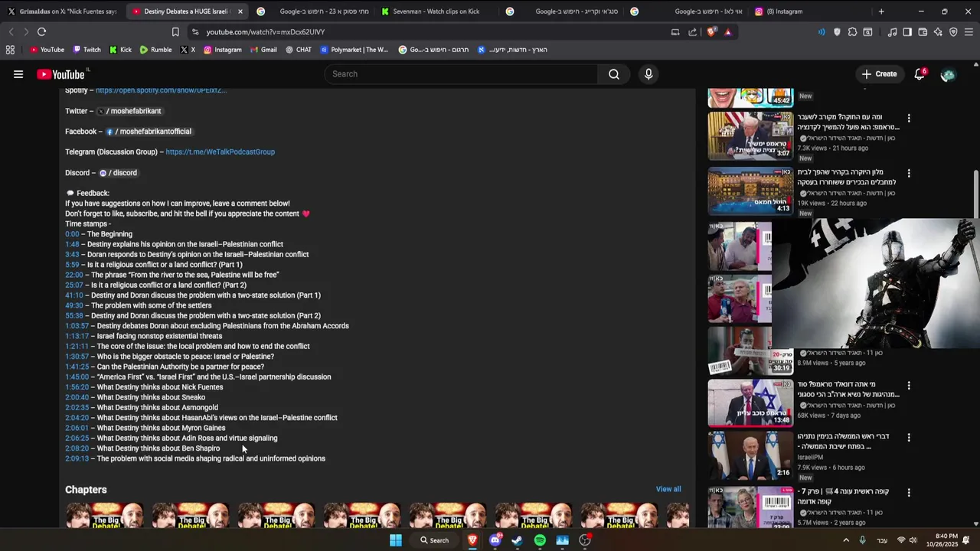
Task: Open options for the 2:16 Netanyahu video
Action: pos(909,438)
